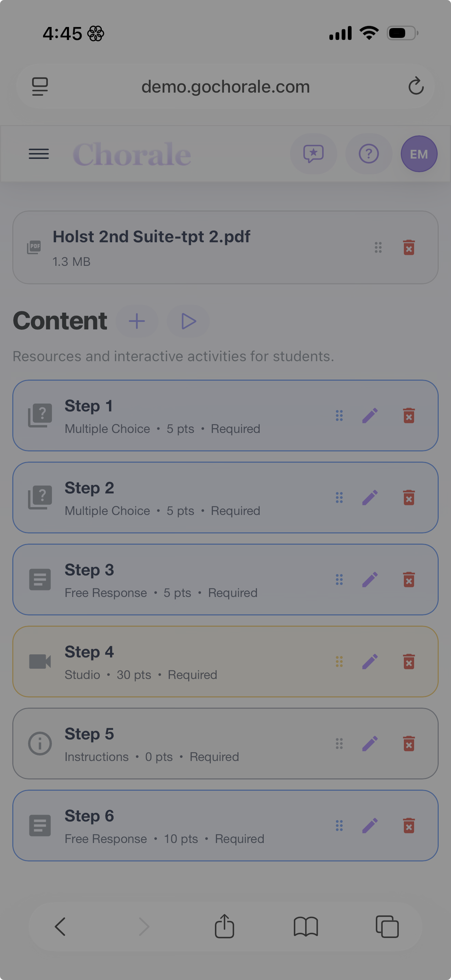This screenshot has width=451, height=980.
Task: Preview content with the play button
Action: tap(188, 321)
